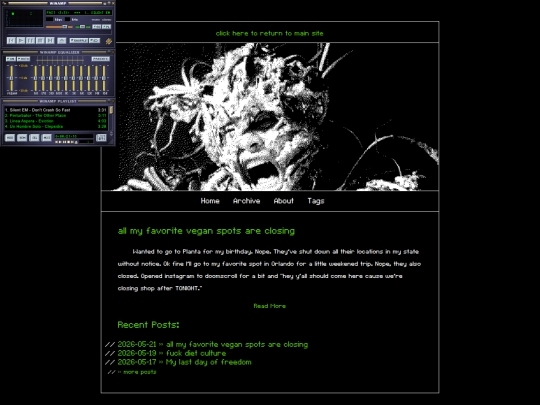
Task: Open the playlist SEL menu button
Action: [34, 138]
